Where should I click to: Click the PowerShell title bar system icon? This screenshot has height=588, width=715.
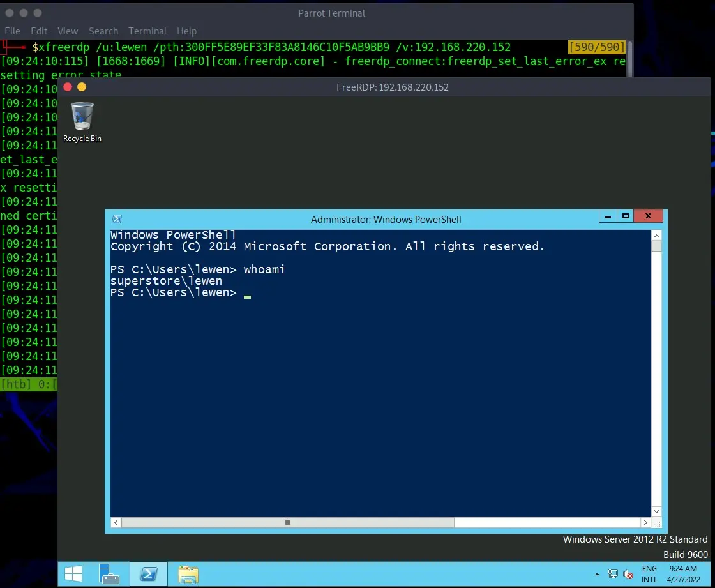click(x=117, y=219)
